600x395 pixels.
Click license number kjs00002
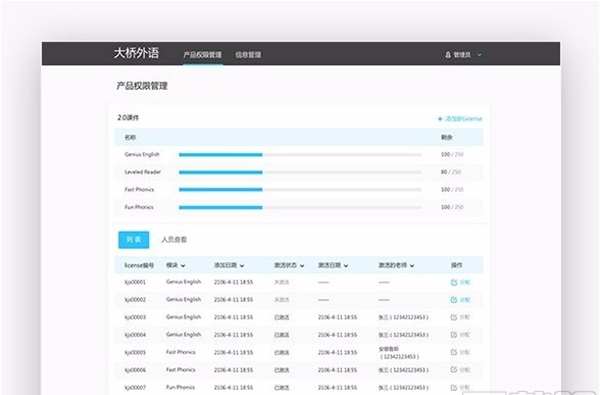pyautogui.click(x=135, y=300)
